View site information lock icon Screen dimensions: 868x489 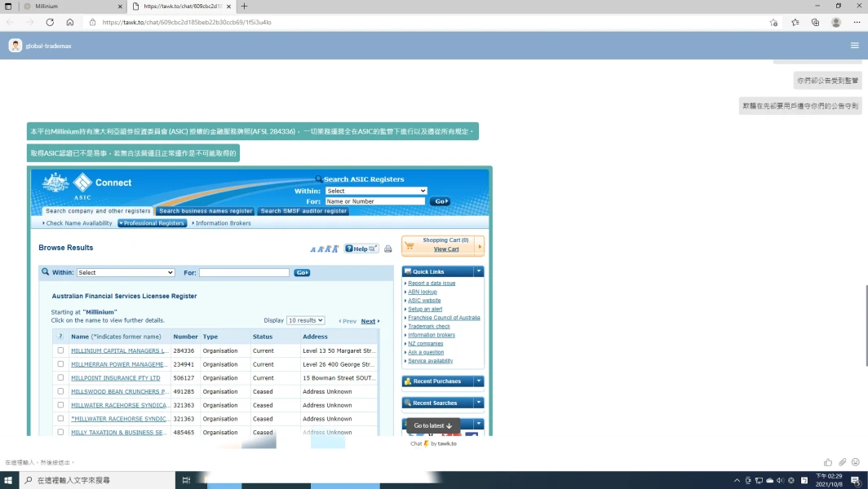click(x=92, y=22)
